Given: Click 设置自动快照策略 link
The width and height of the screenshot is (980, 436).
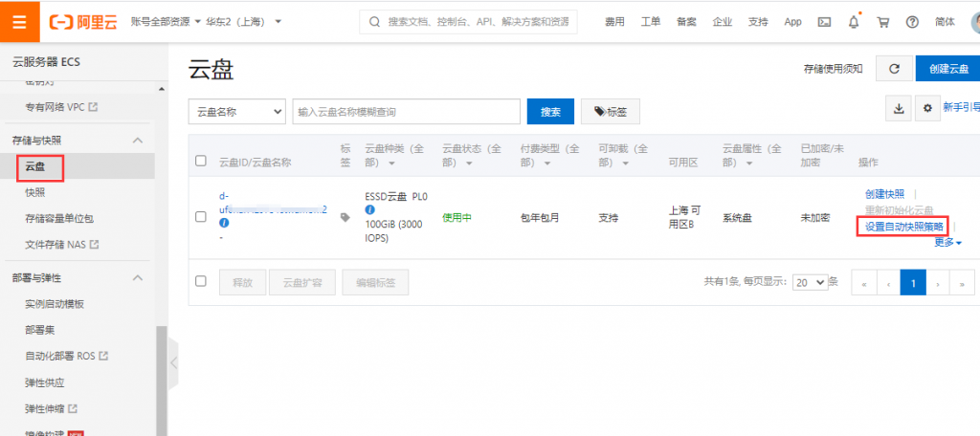Looking at the screenshot, I should (904, 227).
